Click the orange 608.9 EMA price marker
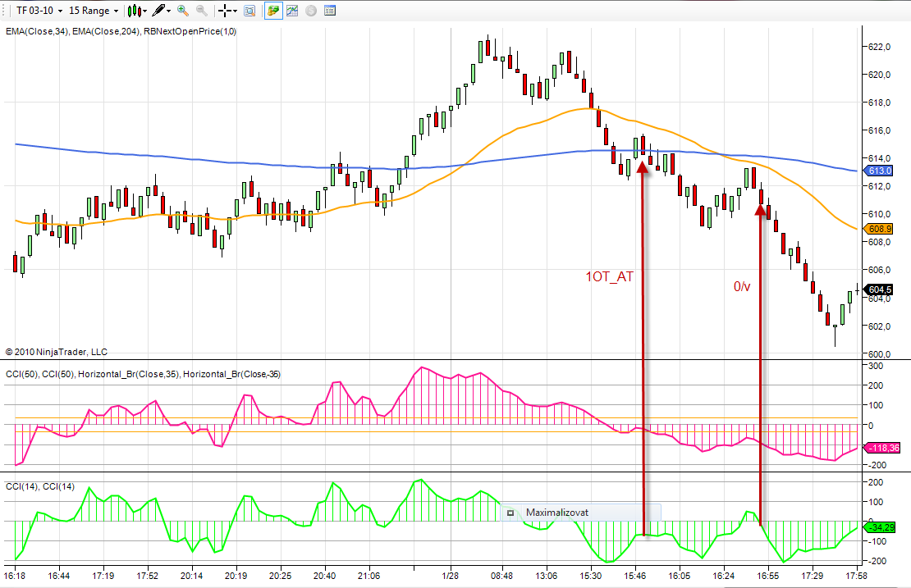This screenshot has height=588, width=911. pos(879,229)
